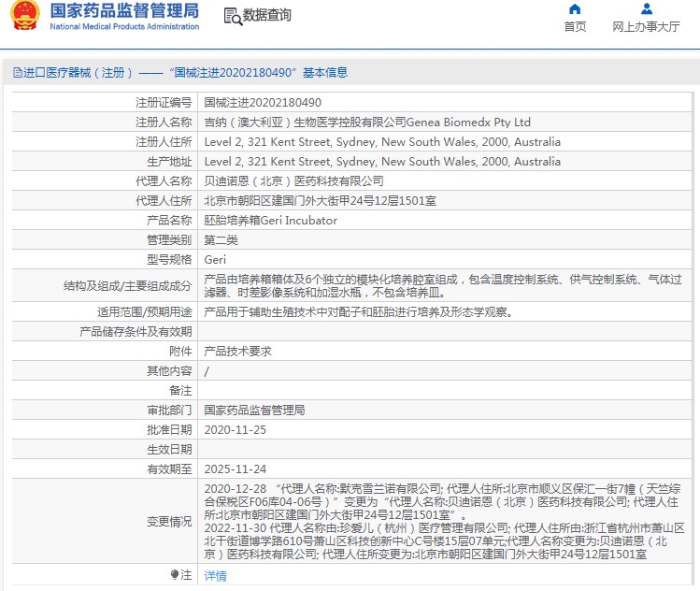The image size is (700, 591).
Task: Click the 网上办事大厅 user icon
Action: [x=646, y=9]
